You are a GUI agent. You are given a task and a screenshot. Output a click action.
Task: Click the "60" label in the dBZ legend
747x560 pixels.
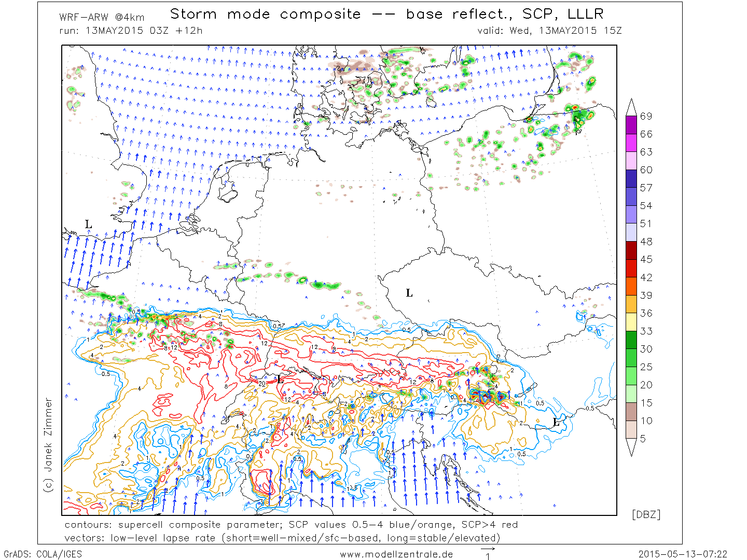646,170
